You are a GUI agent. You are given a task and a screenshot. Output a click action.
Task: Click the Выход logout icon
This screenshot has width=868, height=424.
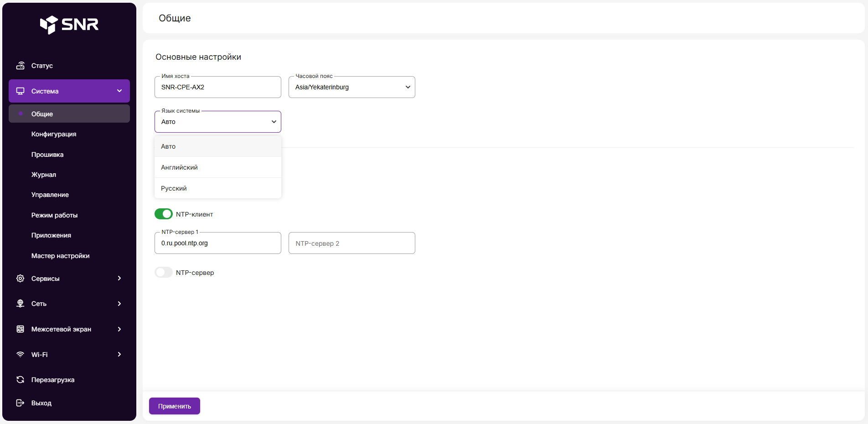pyautogui.click(x=21, y=403)
